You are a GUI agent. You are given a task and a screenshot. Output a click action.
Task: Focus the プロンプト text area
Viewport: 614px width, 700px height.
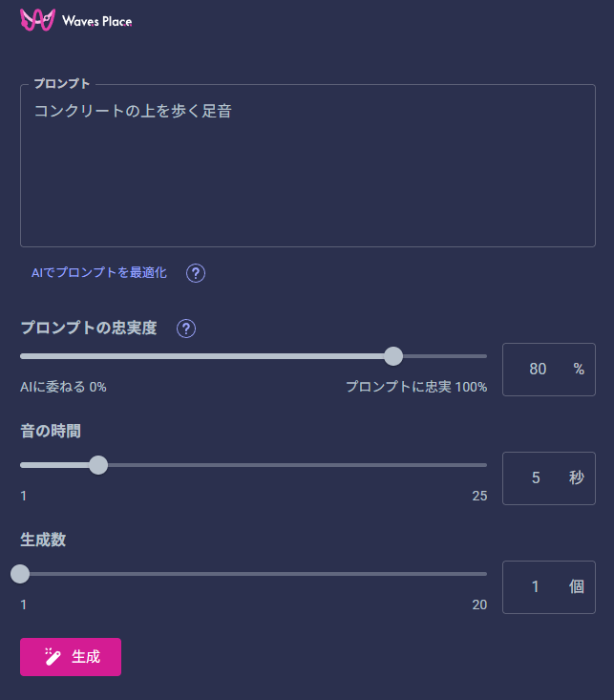coord(307,172)
